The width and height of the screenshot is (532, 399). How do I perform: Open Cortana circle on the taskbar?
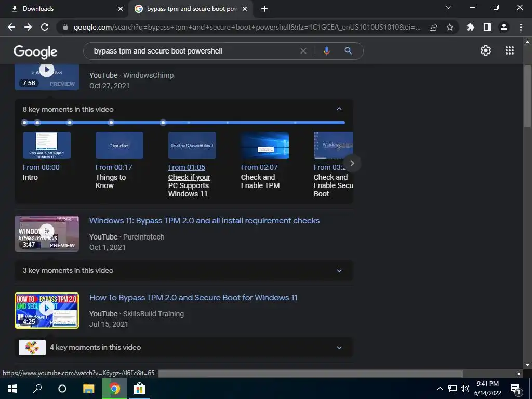click(62, 389)
